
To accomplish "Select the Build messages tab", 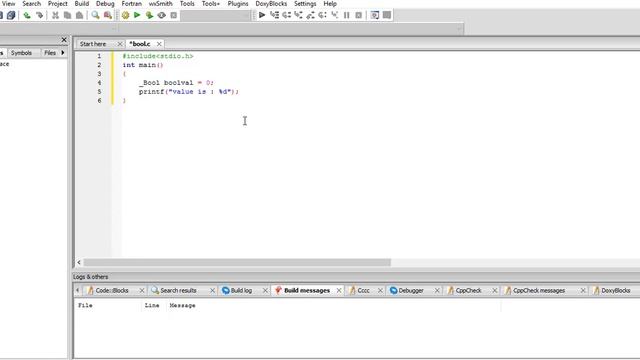I will click(x=307, y=290).
